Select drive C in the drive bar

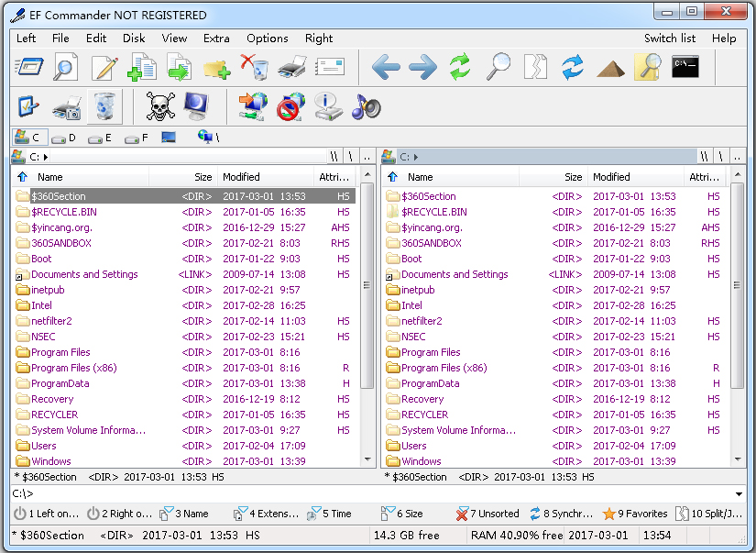[29, 138]
